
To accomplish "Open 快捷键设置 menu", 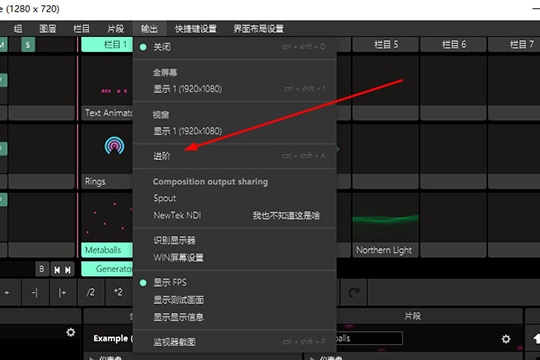I will click(x=196, y=29).
